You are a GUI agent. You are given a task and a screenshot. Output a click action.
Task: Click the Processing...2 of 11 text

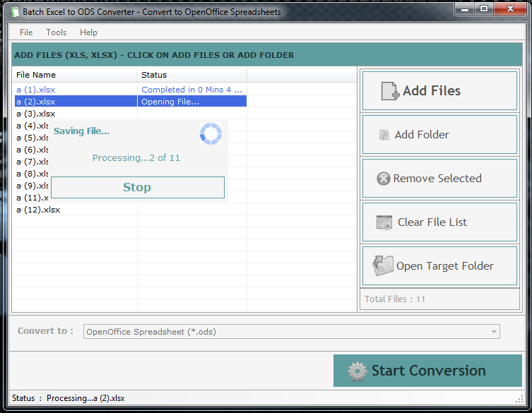(x=136, y=158)
